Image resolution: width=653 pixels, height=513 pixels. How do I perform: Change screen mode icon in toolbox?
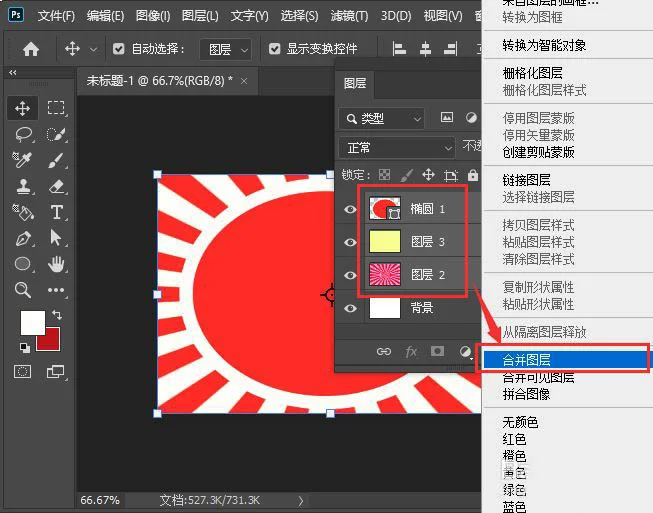coord(56,371)
